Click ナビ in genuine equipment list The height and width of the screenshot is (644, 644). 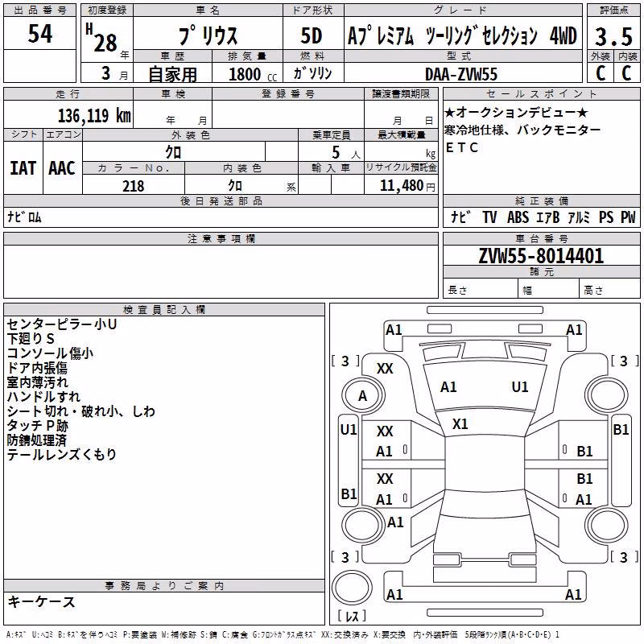point(461,217)
